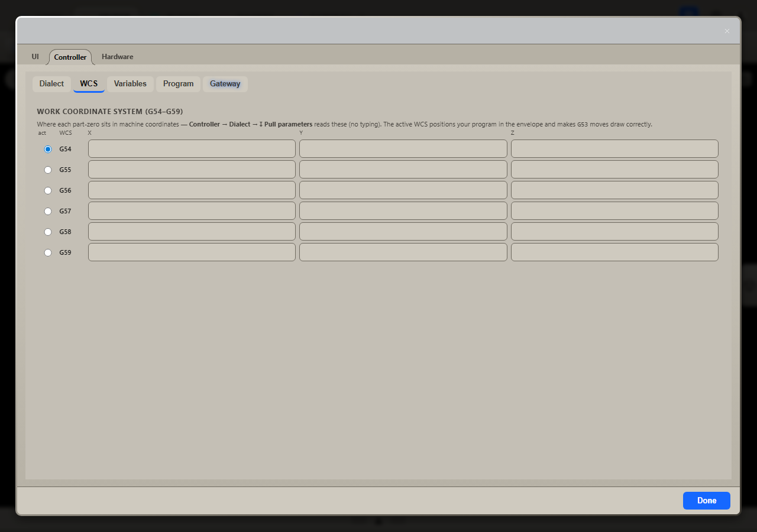Select the G59 active WCS radio button
Image resolution: width=757 pixels, height=532 pixels.
click(48, 252)
